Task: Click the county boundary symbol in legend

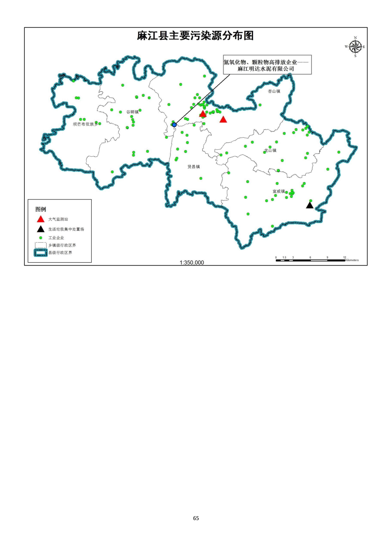Action: pos(41,253)
